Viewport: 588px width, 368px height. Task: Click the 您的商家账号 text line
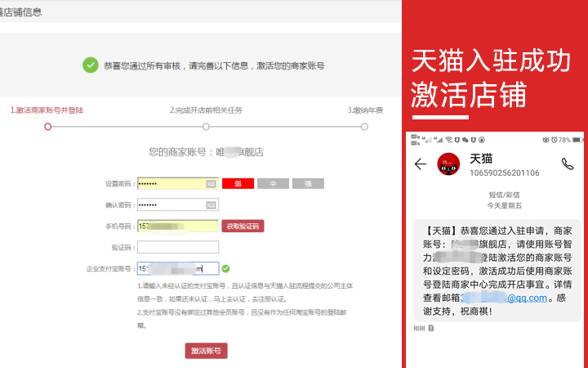tap(206, 152)
